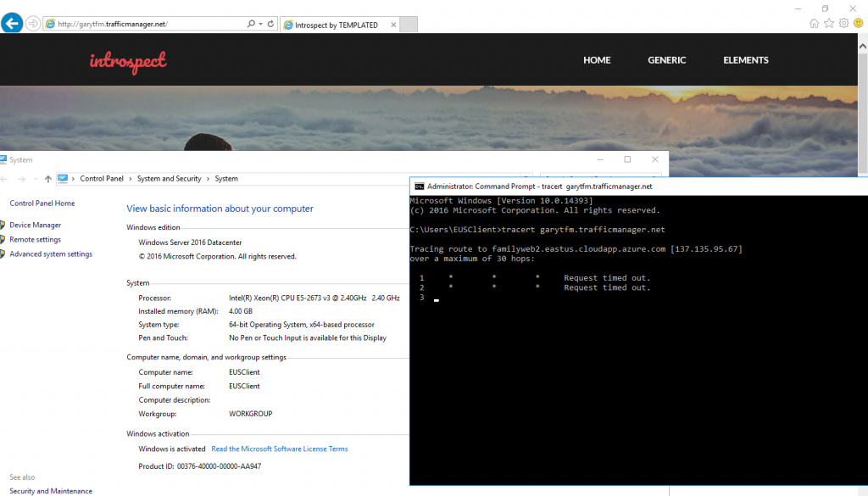Screen dimensions: 868x496
Task: Select Control Panel in the breadcrumb
Action: 102,178
